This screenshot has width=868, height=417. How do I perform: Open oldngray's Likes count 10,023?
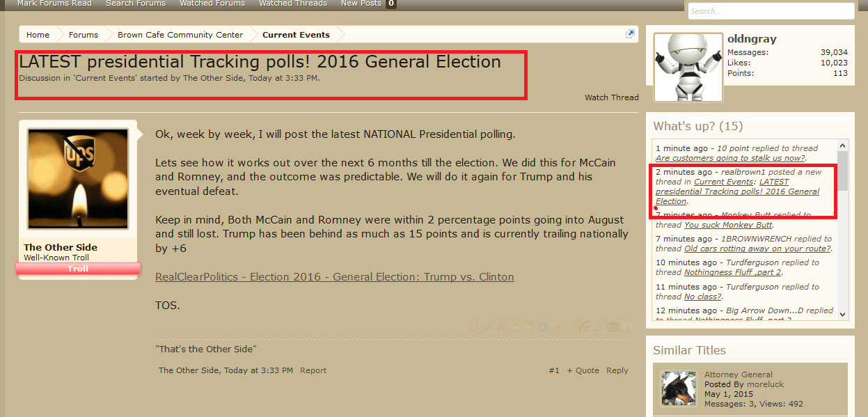click(835, 63)
